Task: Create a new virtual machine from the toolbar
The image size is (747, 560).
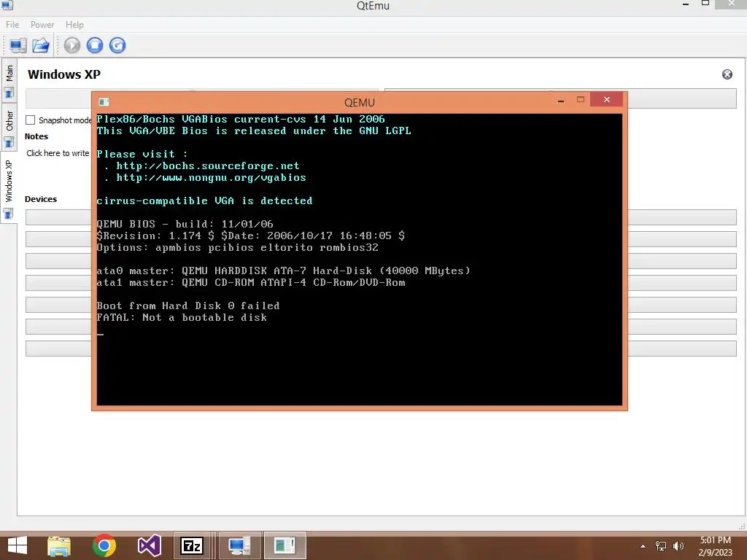Action: coord(18,45)
